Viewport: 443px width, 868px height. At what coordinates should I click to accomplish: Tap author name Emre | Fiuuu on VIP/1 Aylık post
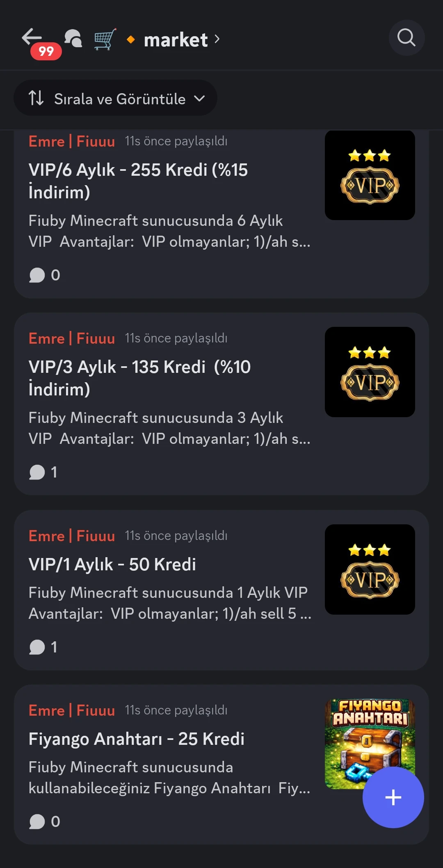click(x=72, y=536)
